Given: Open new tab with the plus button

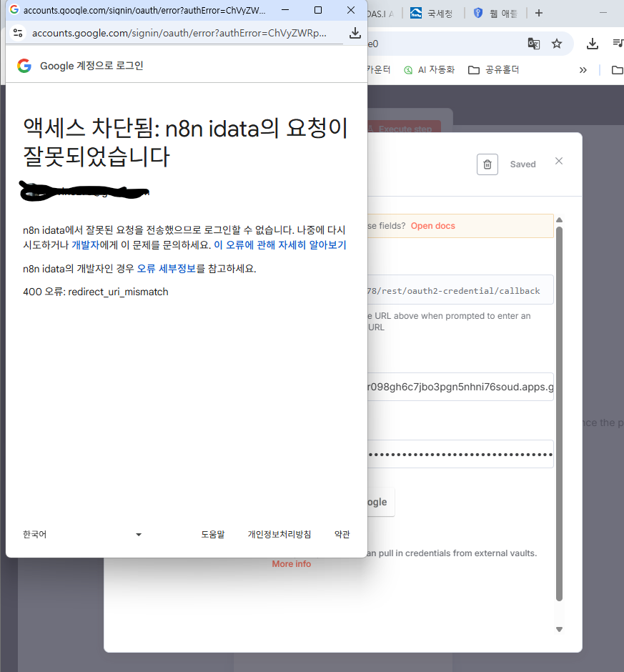Looking at the screenshot, I should (x=539, y=14).
